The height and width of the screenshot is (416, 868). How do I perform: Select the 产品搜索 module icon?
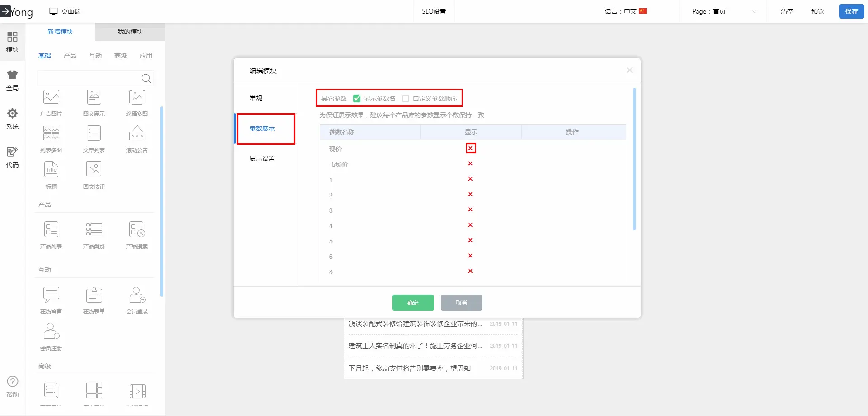[x=137, y=230]
